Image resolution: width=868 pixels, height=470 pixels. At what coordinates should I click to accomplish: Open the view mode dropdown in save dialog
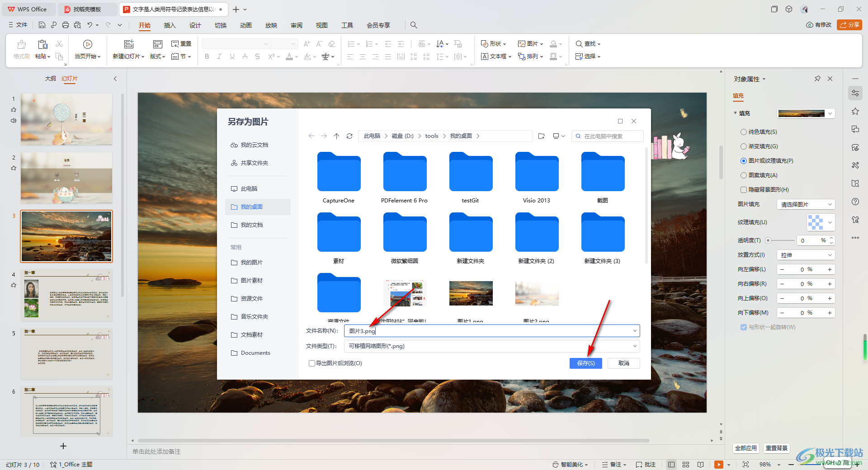[x=559, y=136]
